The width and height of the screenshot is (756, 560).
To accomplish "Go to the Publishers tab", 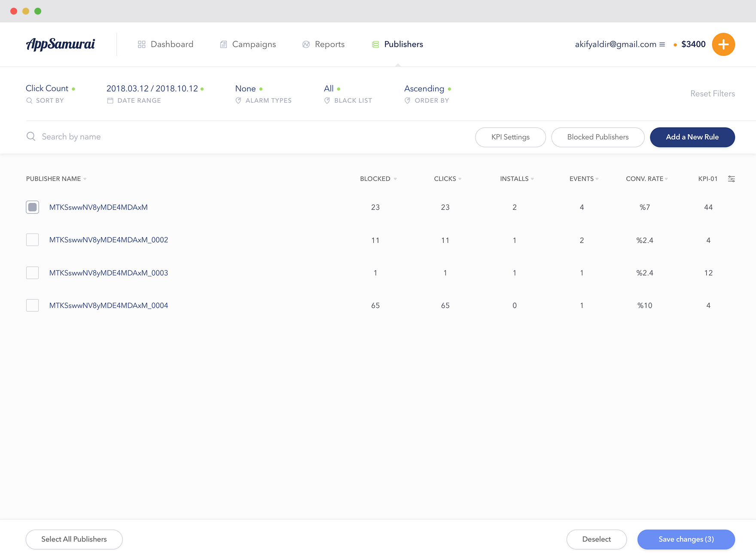I will coord(397,44).
